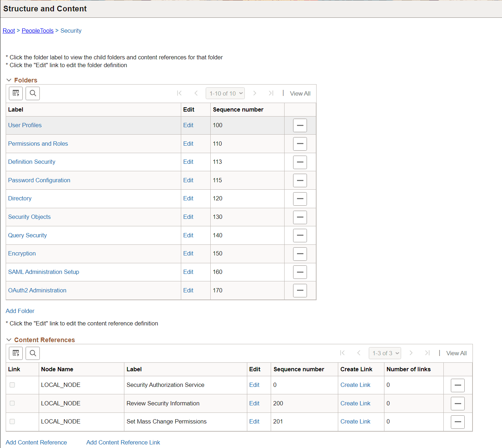Remove the SAML Administration Setup row
The height and width of the screenshot is (448, 502).
(300, 272)
